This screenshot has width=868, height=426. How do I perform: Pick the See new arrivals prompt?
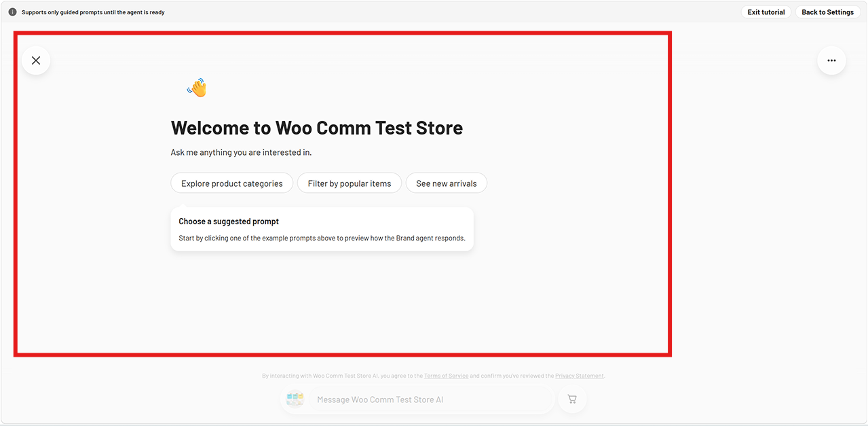(x=447, y=183)
